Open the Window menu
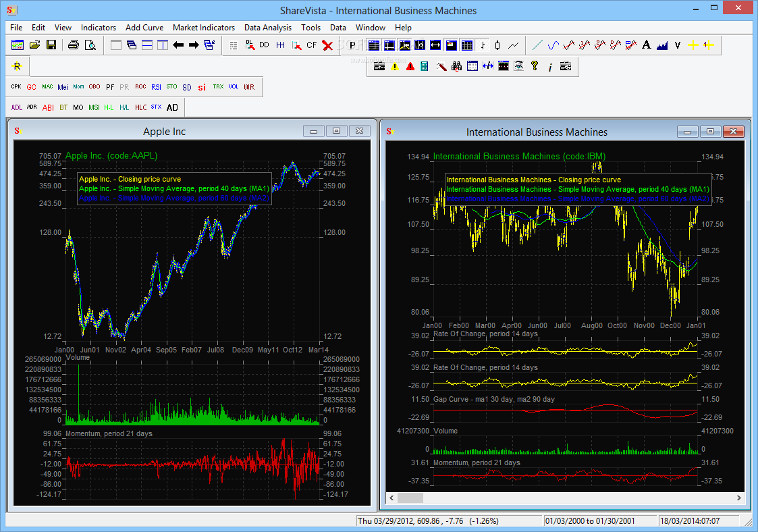The image size is (758, 532). (x=371, y=28)
